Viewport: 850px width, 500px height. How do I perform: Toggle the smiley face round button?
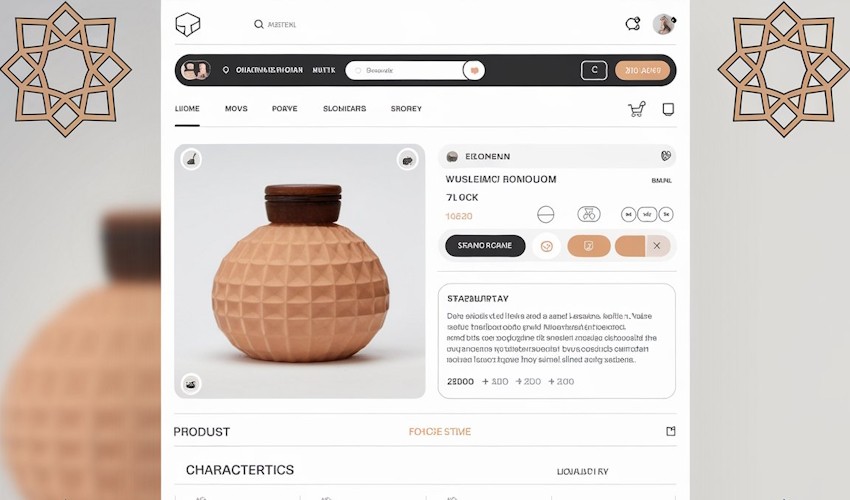[546, 246]
